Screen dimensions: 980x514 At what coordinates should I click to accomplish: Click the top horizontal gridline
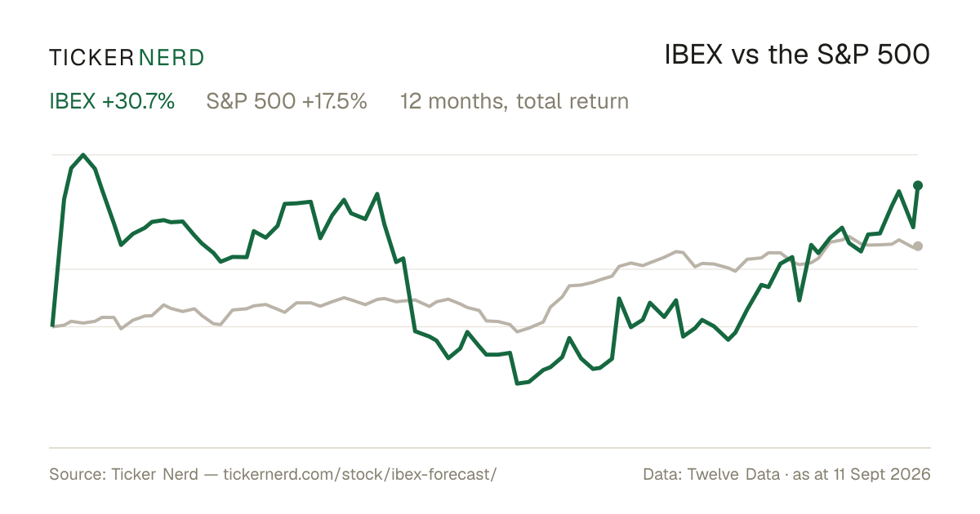485,154
